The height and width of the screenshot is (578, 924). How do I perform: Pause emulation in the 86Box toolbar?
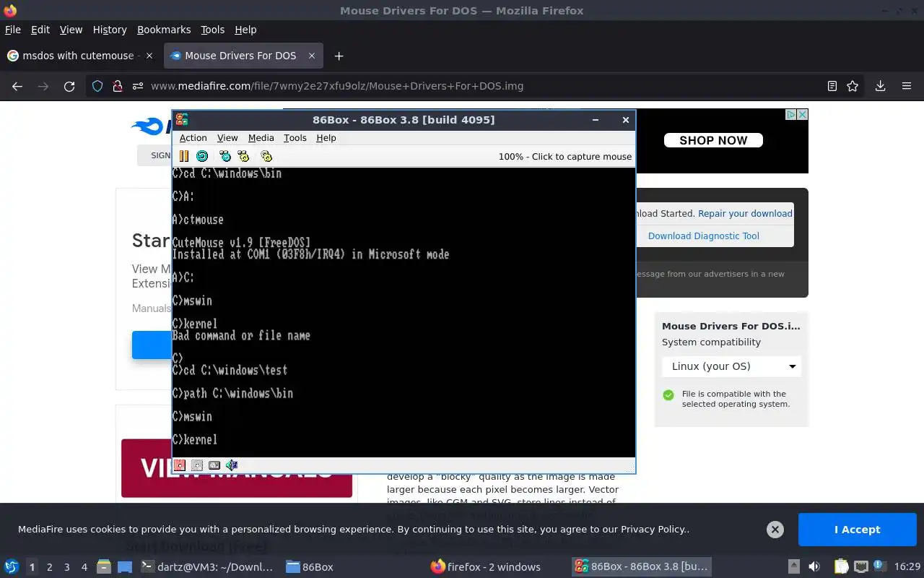pos(183,156)
